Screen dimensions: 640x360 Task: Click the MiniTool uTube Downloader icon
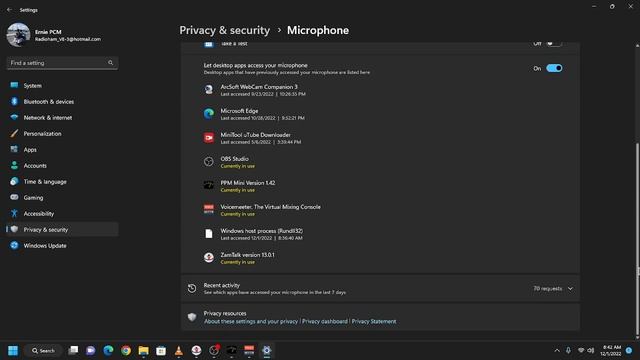click(209, 138)
